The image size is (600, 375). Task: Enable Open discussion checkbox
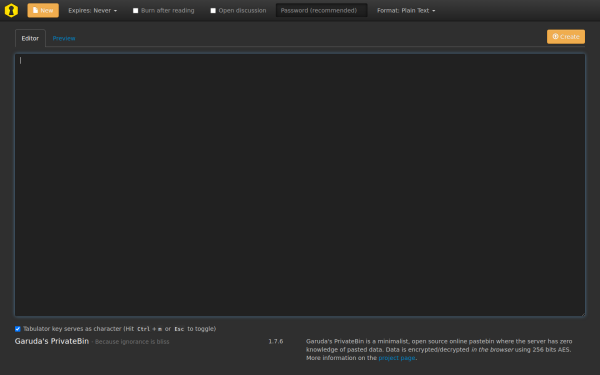click(x=213, y=11)
